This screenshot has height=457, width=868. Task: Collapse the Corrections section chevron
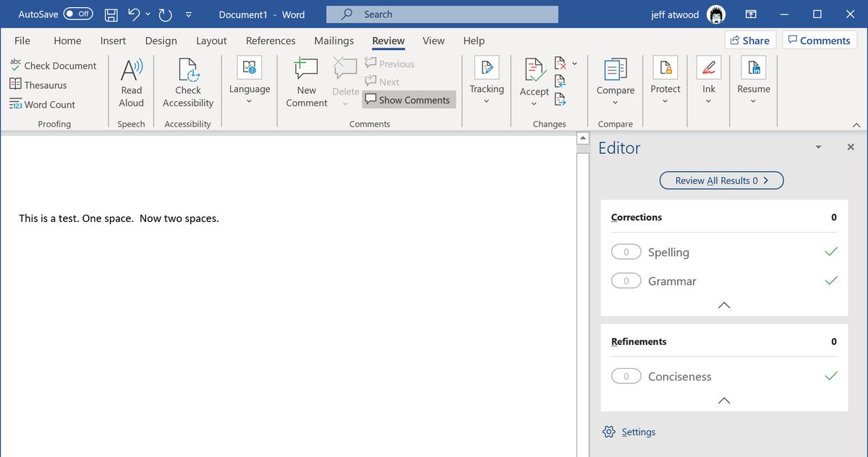(724, 305)
